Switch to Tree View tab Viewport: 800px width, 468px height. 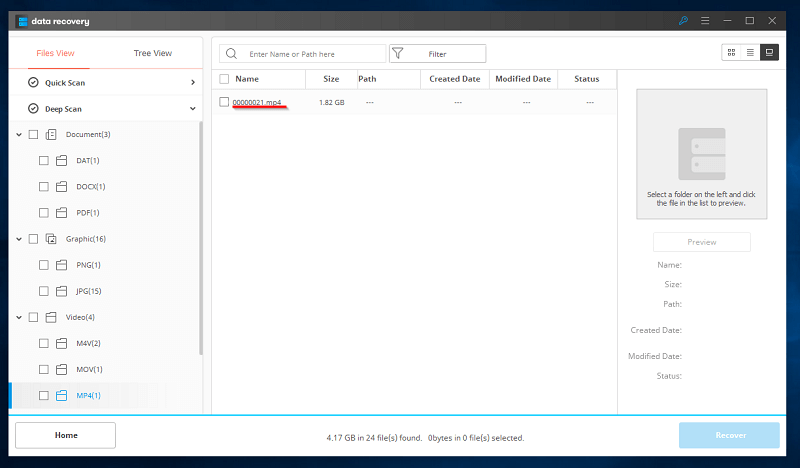tap(153, 53)
